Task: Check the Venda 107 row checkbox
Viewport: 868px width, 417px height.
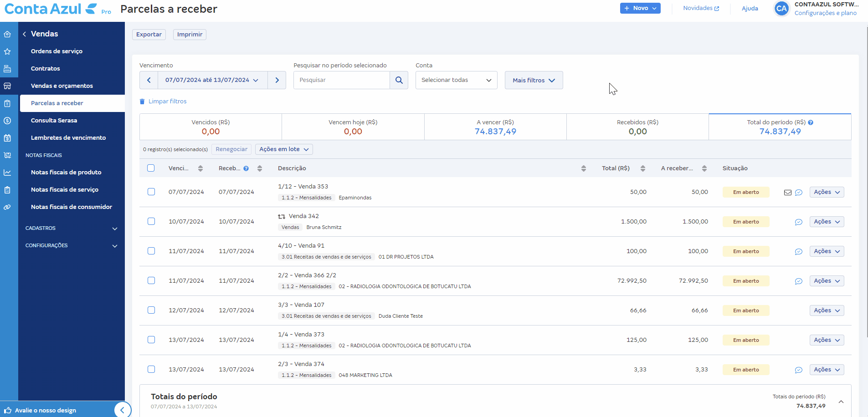Action: (x=151, y=310)
